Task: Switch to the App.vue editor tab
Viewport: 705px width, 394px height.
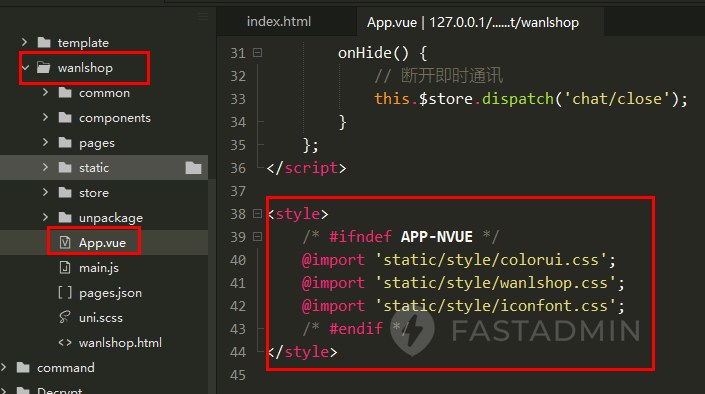Action: 473,22
